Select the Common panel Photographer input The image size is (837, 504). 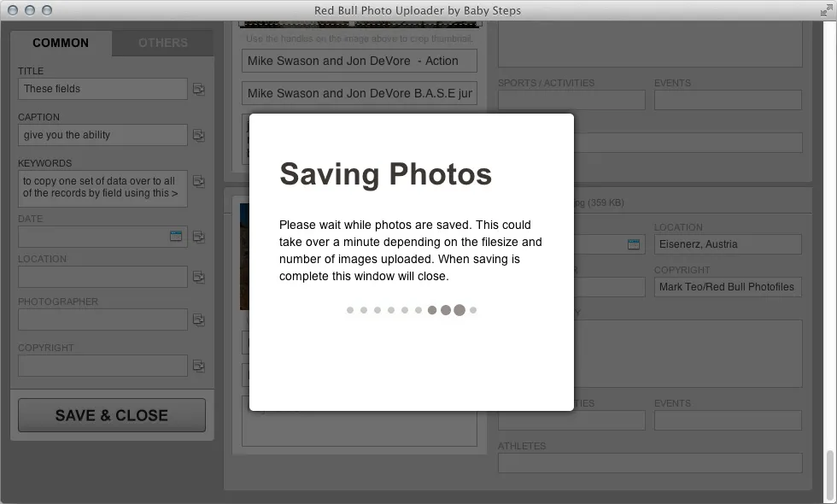click(x=102, y=319)
